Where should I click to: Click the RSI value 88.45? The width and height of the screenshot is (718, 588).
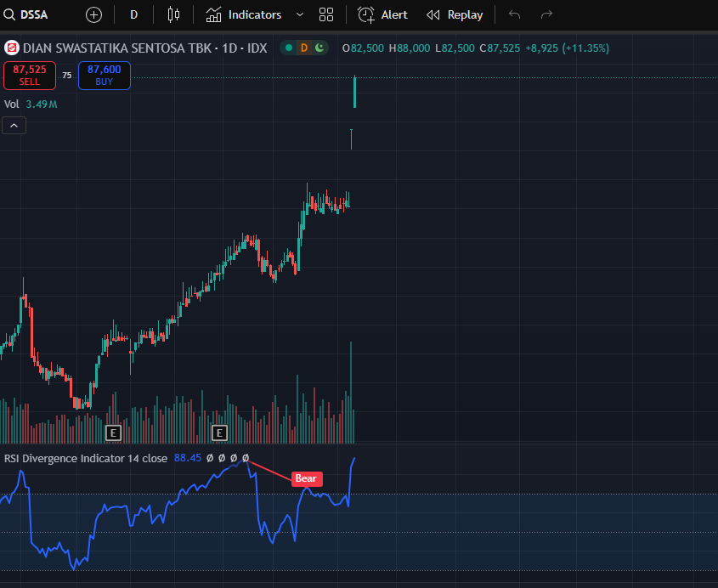[x=188, y=458]
